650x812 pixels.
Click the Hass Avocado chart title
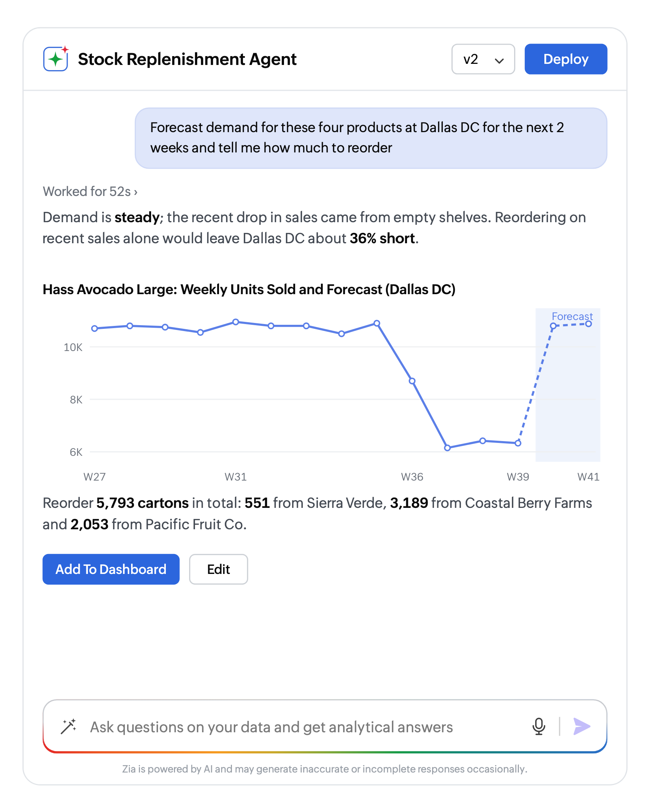tap(249, 289)
